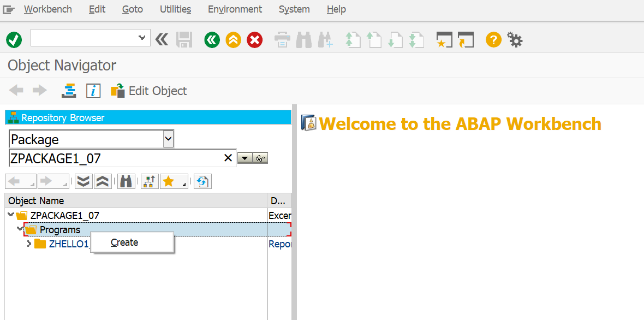Open the Help question mark icon
Image resolution: width=644 pixels, height=320 pixels.
click(x=493, y=40)
